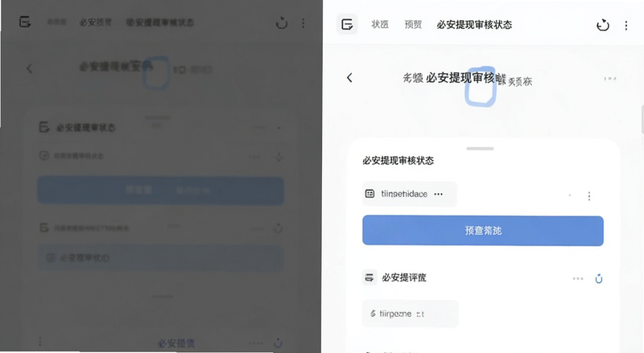Select the highlighted 必安现审状态 row in the left panel
This screenshot has height=353, width=644.
click(160, 258)
